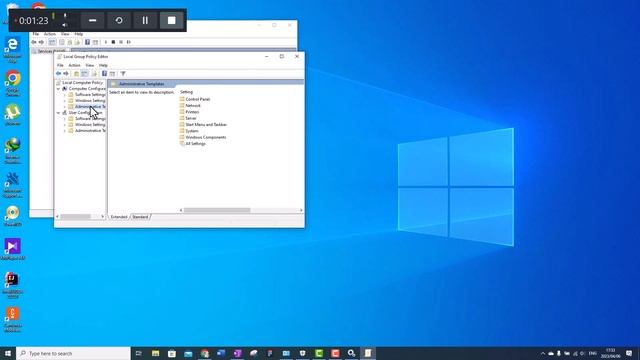Stop the screen recording
Image resolution: width=640 pixels, height=360 pixels.
tap(171, 20)
